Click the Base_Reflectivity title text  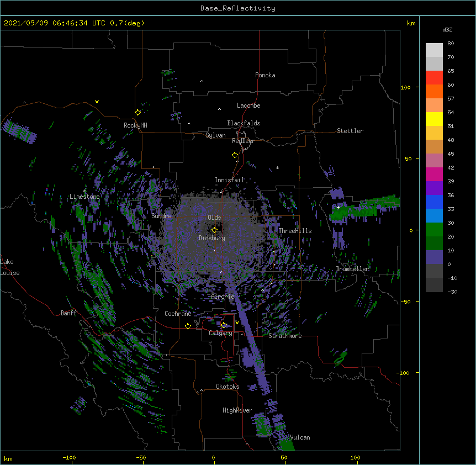(237, 8)
